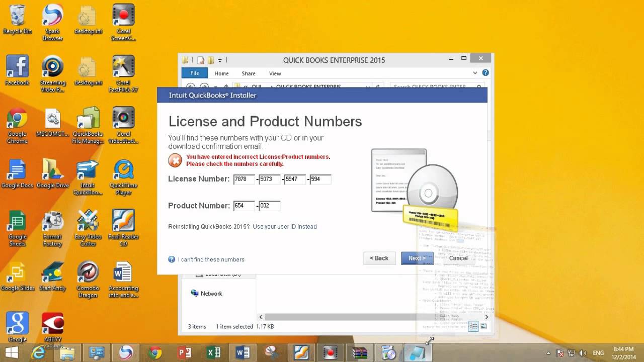Click the Product Number field containing 654

244,206
